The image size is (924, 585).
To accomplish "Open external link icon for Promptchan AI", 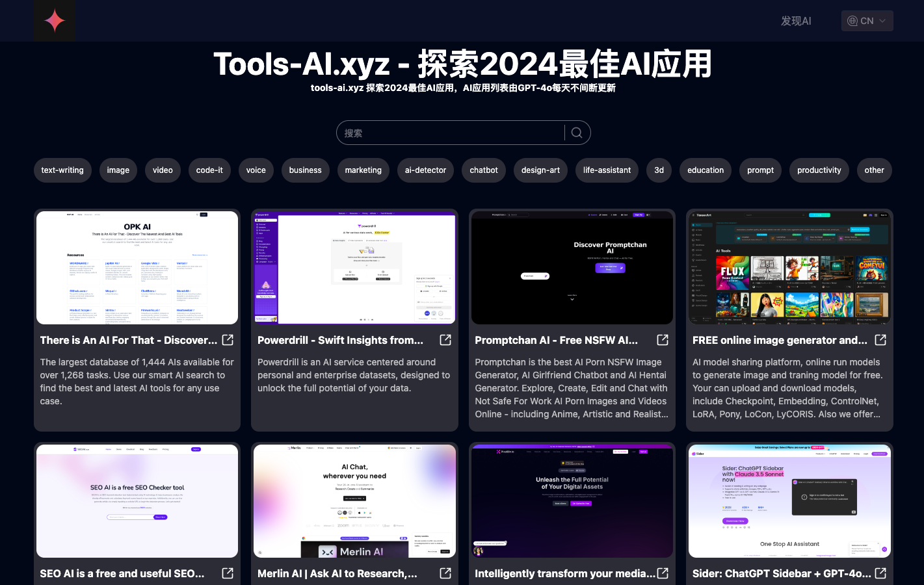I will tap(663, 340).
